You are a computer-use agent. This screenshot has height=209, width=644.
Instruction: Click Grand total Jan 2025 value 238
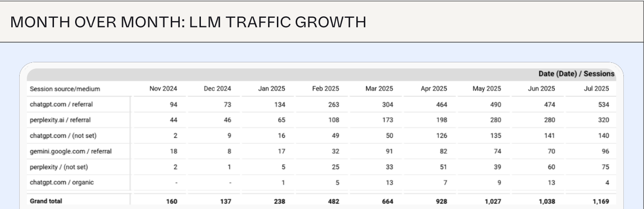click(279, 201)
